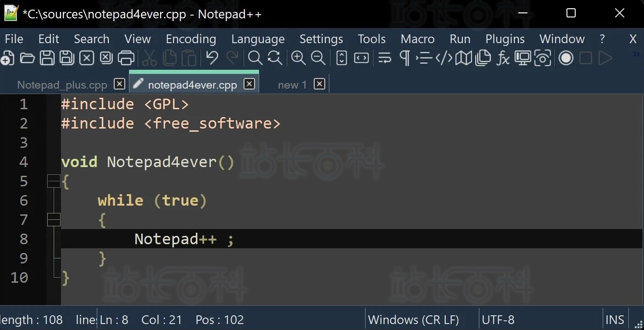Screen dimensions: 644x330
Task: Open the Settings menu
Action: point(321,39)
